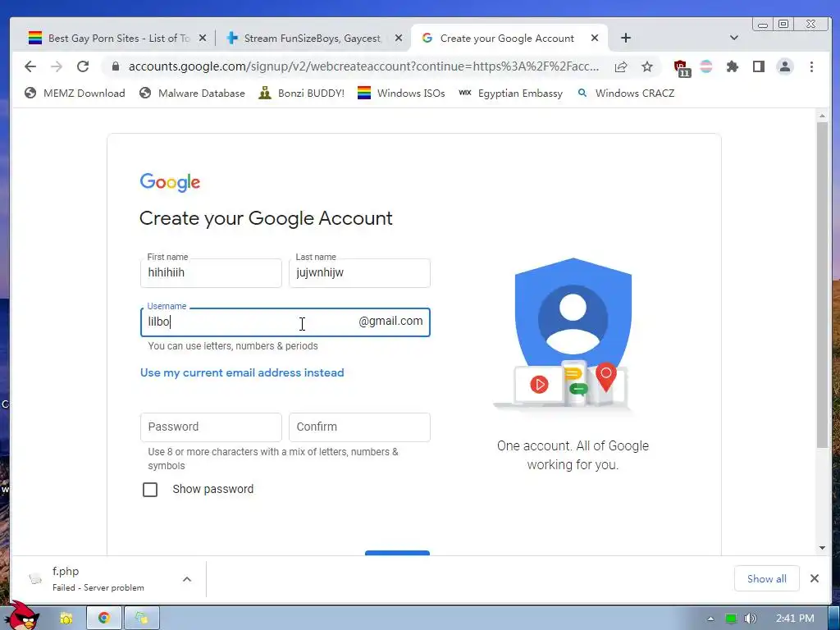Reload the current page

(83, 66)
